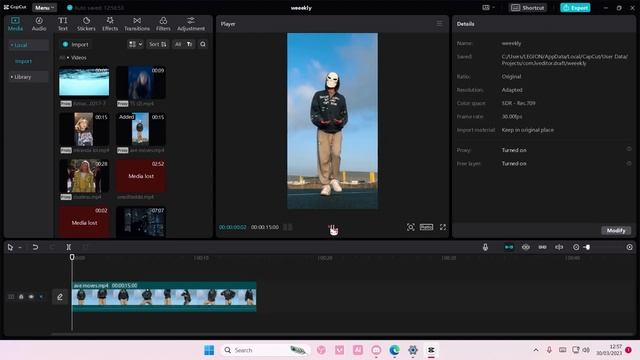Select Import under Local in sidebar
Image resolution: width=640 pixels, height=360 pixels.
tap(23, 61)
